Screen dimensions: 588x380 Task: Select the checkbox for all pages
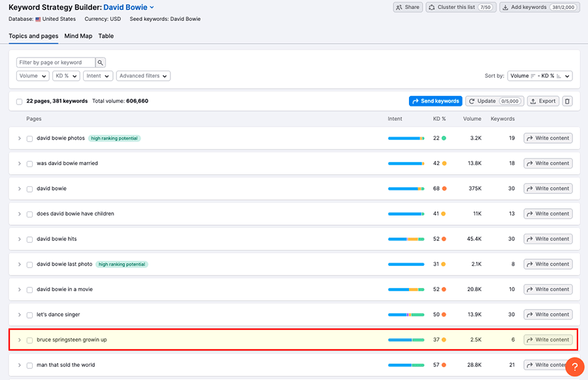(19, 102)
